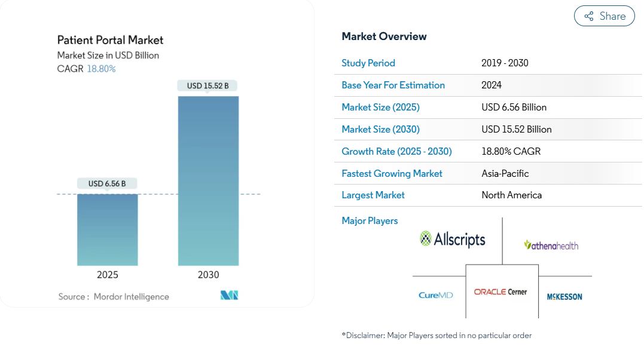Click the Mordor Intelligence logo mark
Viewport: 644px width, 350px height.
click(229, 295)
